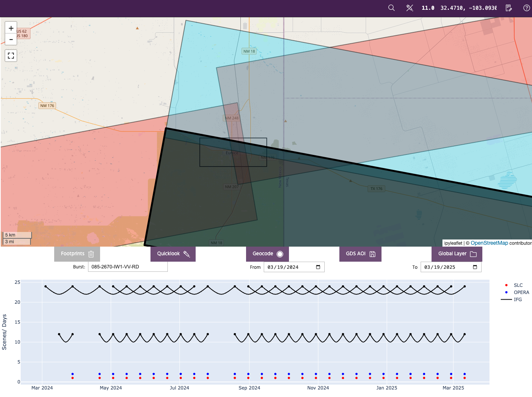Zoom in on the map

pyautogui.click(x=11, y=28)
